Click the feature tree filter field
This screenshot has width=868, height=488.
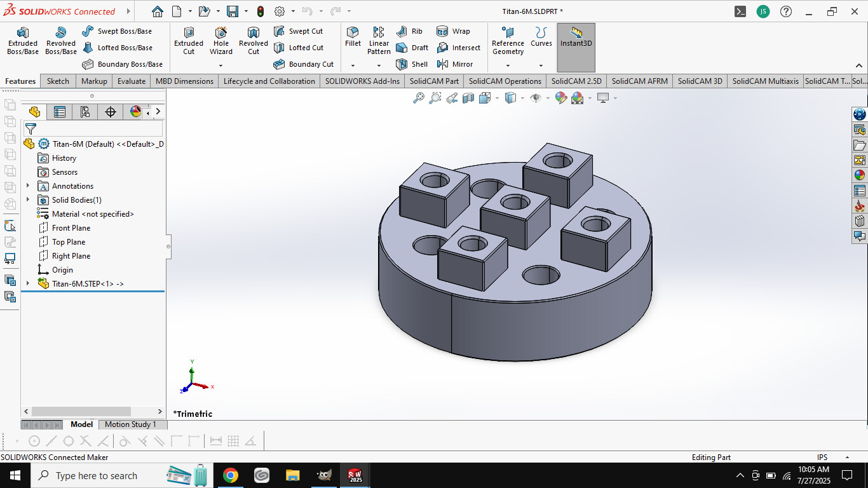(93, 129)
